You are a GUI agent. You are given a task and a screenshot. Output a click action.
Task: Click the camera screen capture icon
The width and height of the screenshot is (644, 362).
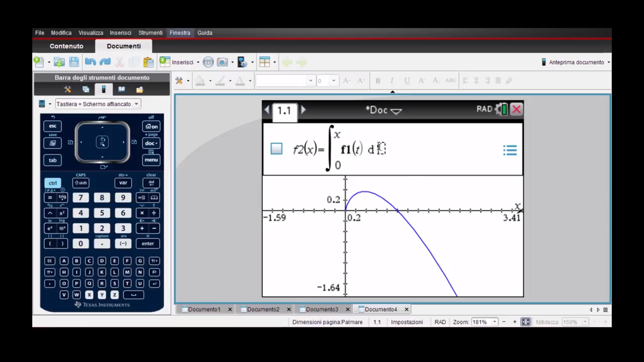(x=222, y=62)
